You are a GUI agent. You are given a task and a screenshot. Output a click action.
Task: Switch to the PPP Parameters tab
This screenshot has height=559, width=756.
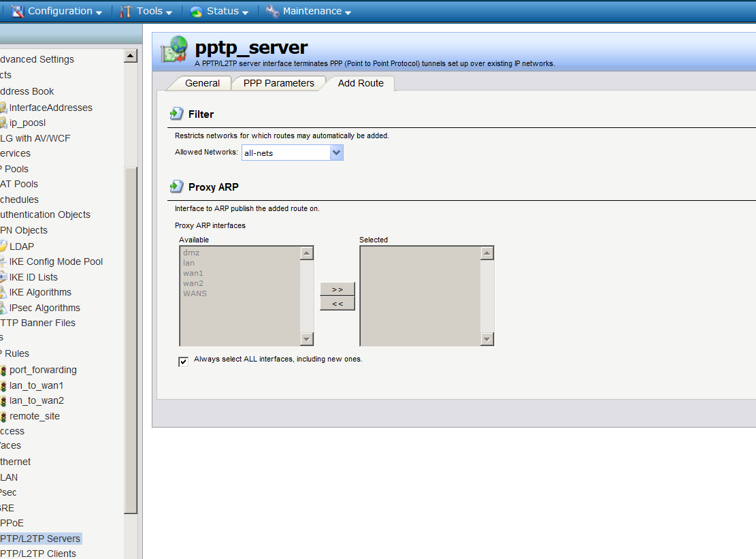pyautogui.click(x=279, y=84)
